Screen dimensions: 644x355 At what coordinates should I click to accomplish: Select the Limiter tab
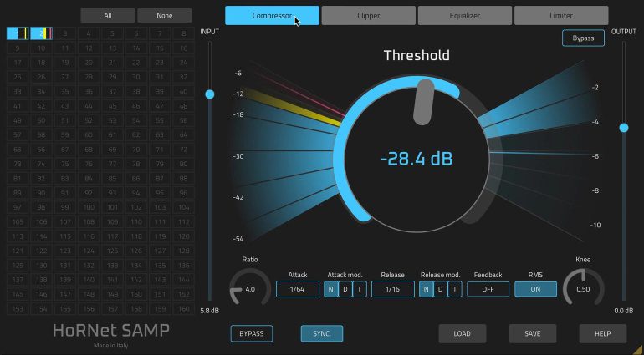560,15
